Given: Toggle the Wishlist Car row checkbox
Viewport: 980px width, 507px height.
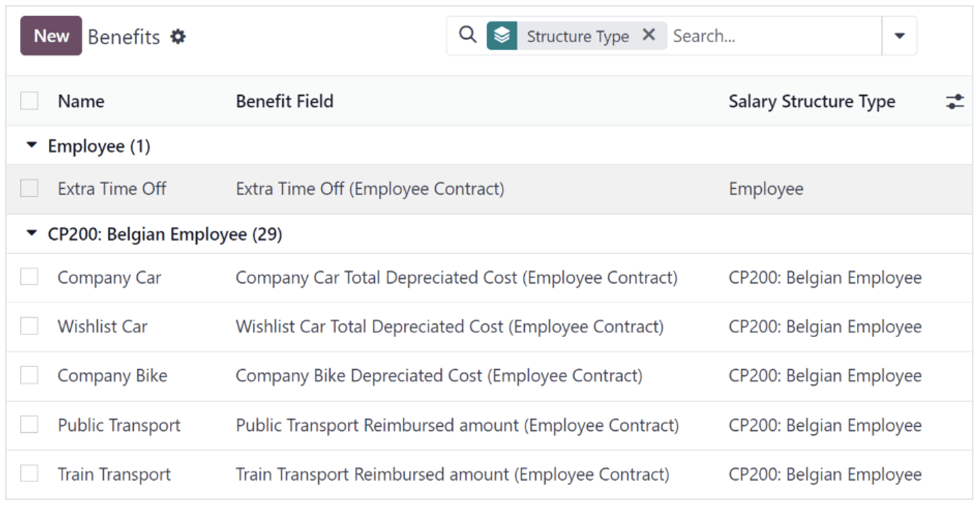Looking at the screenshot, I should pos(29,326).
